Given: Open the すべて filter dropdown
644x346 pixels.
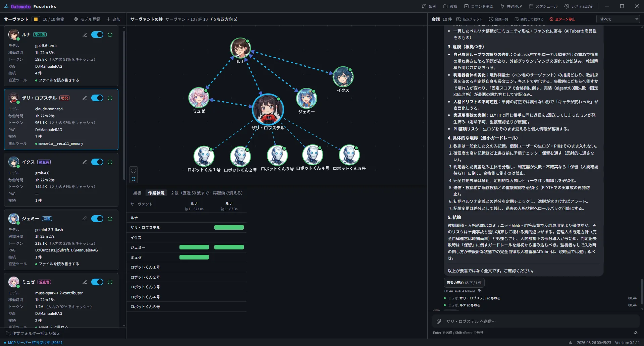Looking at the screenshot, I should pyautogui.click(x=619, y=19).
